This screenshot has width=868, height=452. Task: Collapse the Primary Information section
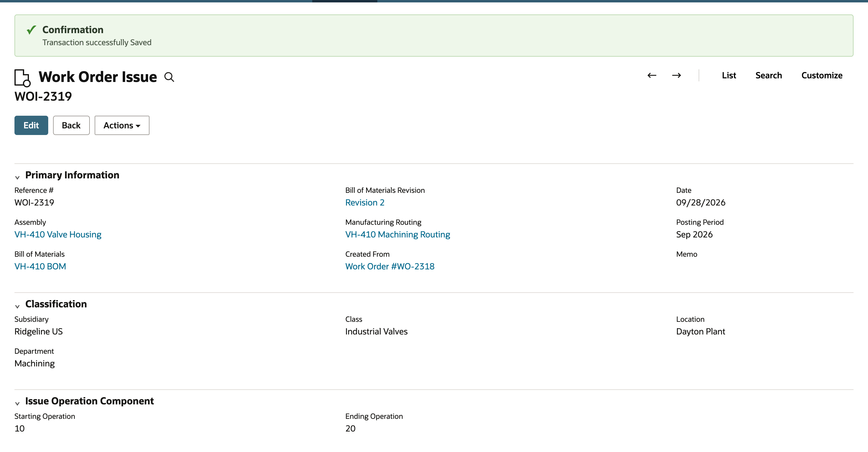(17, 177)
